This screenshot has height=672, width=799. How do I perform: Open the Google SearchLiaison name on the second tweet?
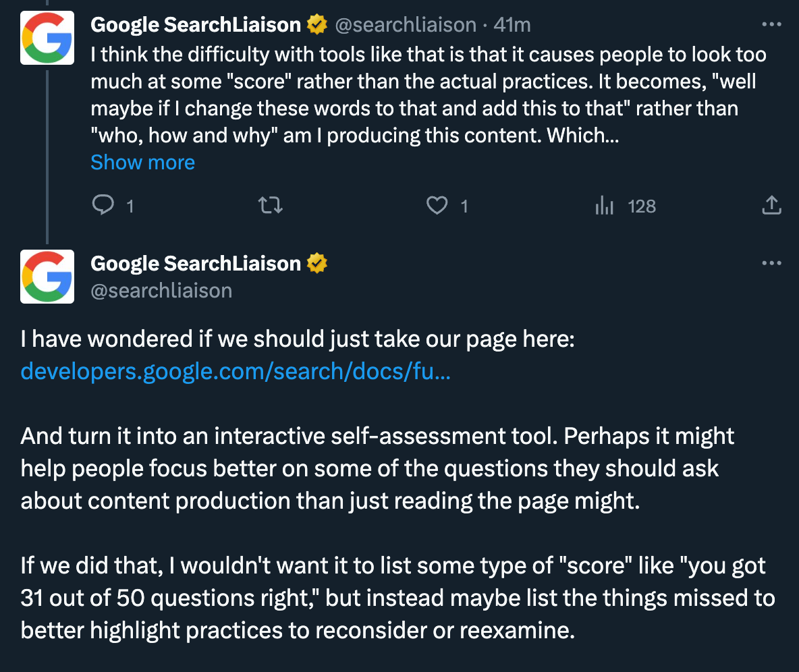(x=196, y=263)
